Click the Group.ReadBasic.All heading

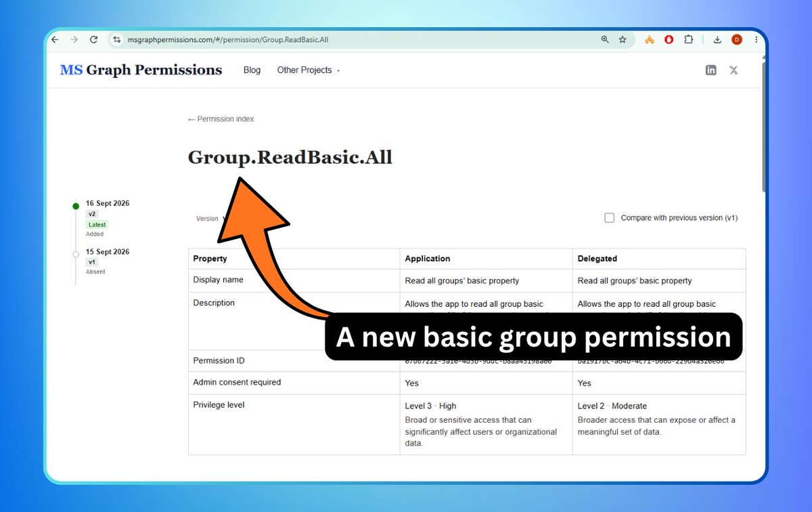coord(290,157)
